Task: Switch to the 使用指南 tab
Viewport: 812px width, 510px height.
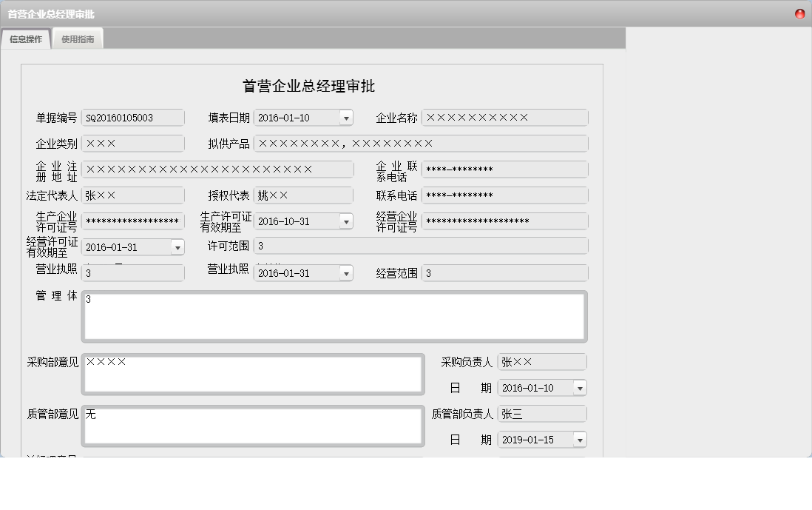Action: coord(78,38)
